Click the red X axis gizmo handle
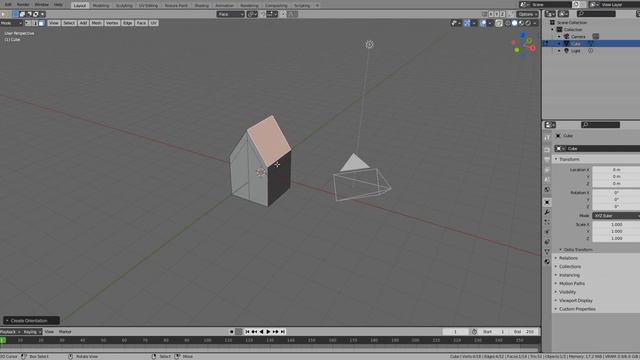The height and width of the screenshot is (360, 640). click(x=533, y=48)
